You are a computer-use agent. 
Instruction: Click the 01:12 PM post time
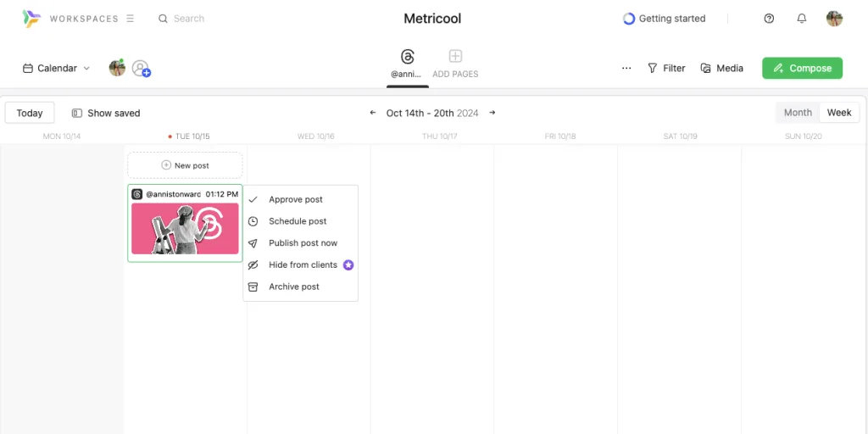click(x=222, y=194)
